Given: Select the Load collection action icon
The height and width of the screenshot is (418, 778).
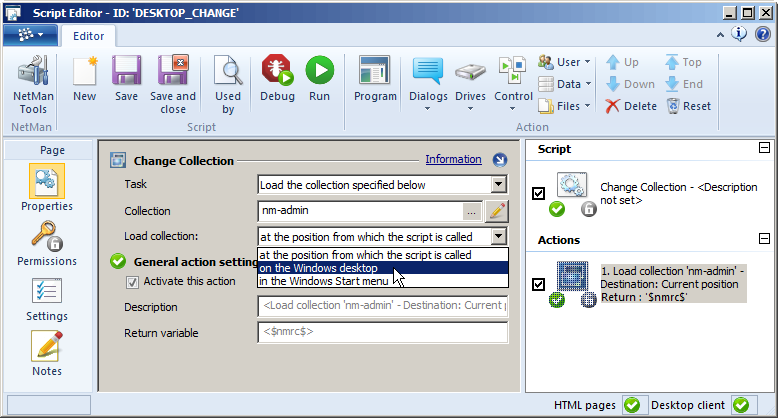Looking at the screenshot, I should coord(572,276).
